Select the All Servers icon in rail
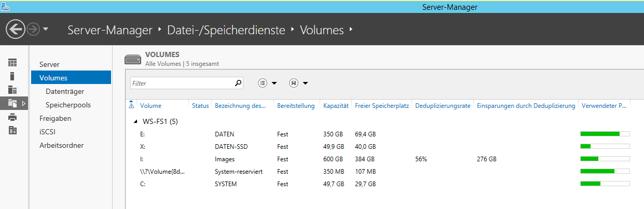This screenshot has height=209, width=644. coord(12,90)
